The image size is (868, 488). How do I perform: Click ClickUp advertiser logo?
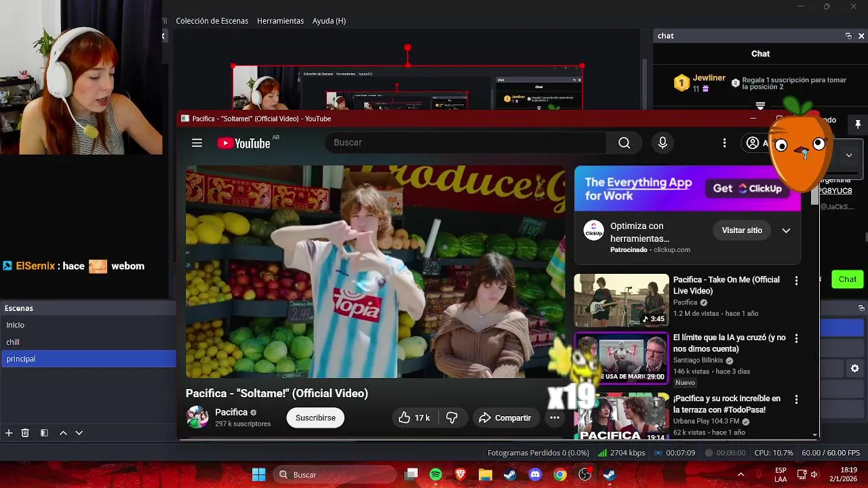point(594,230)
